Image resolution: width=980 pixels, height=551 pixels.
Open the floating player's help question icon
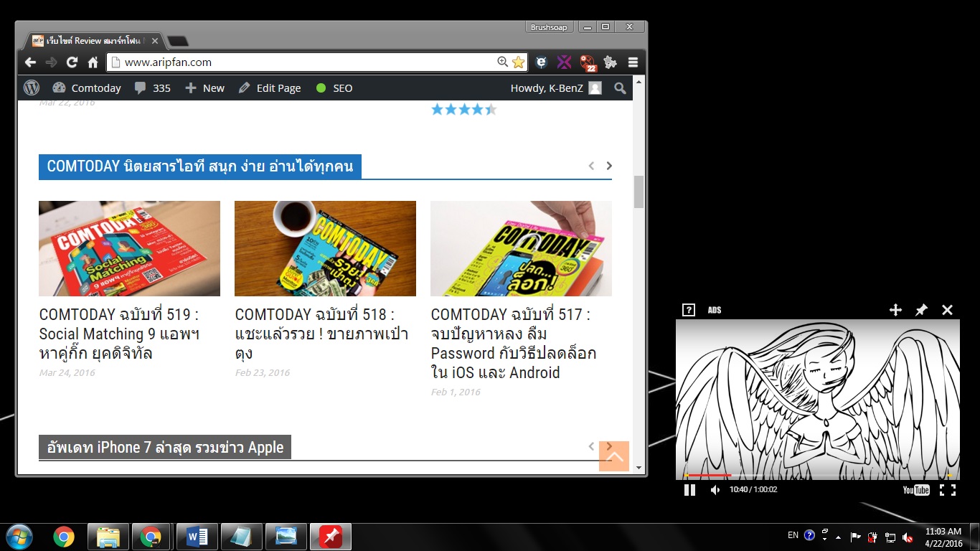[689, 310]
